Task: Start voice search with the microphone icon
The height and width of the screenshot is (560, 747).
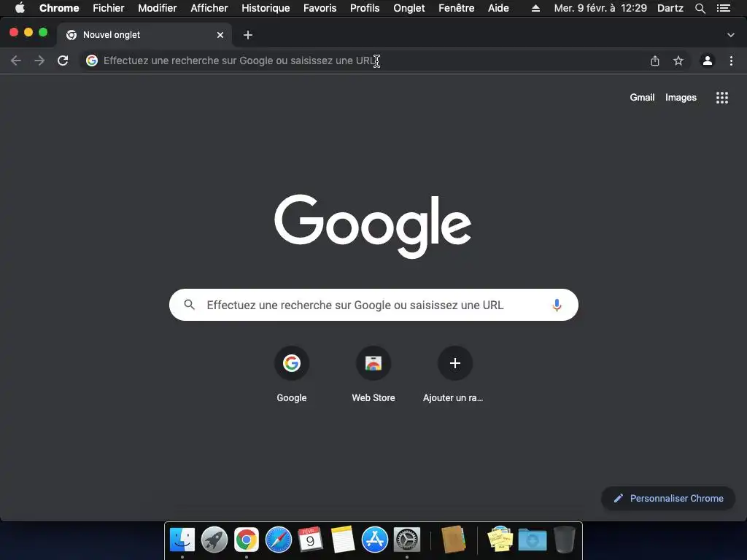Action: click(x=557, y=305)
